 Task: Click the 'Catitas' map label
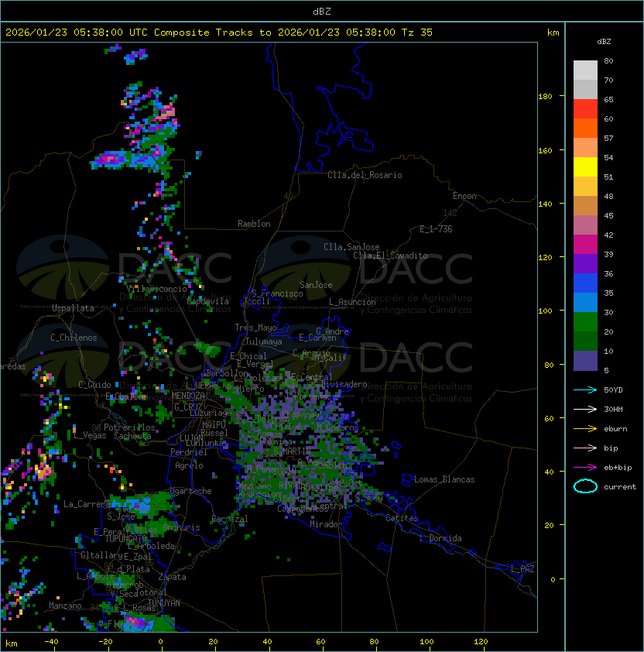402,518
